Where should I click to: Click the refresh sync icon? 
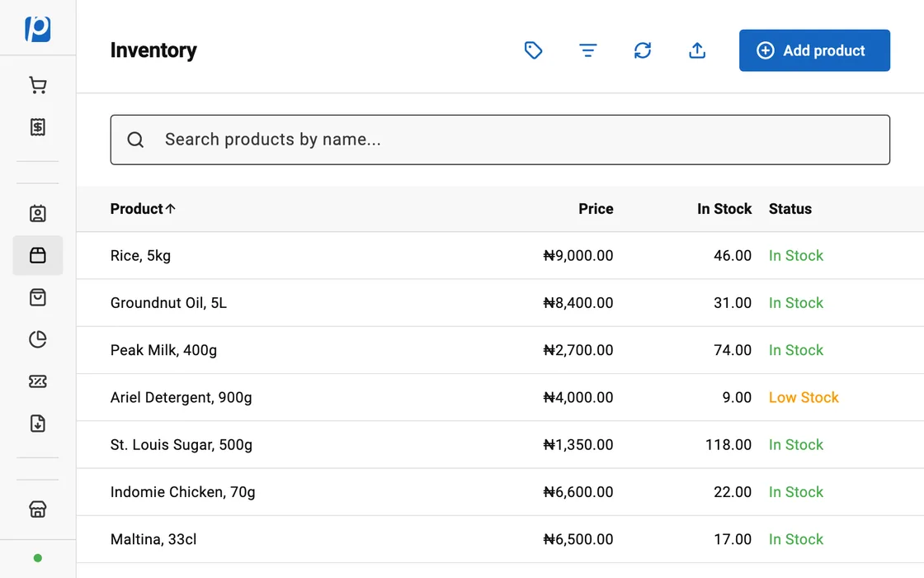643,50
